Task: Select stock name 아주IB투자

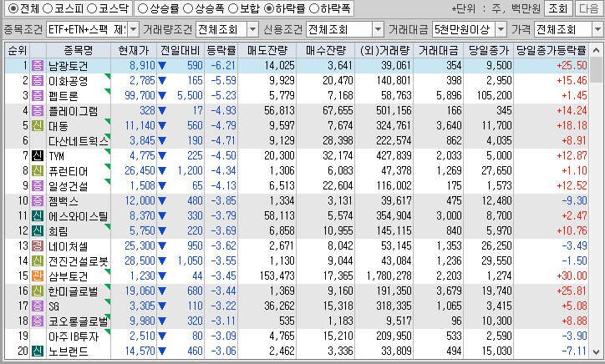Action: 74,336
